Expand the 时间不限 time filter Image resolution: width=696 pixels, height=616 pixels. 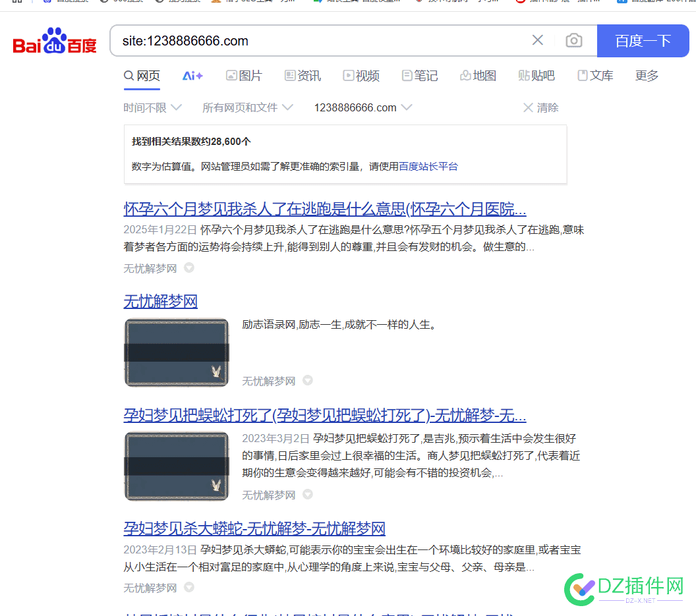click(x=153, y=108)
